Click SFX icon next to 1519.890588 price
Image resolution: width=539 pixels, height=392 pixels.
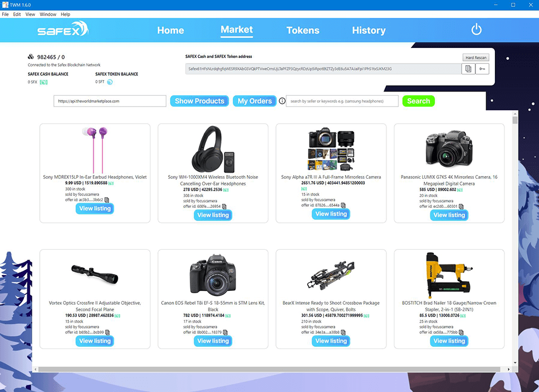[x=111, y=183]
